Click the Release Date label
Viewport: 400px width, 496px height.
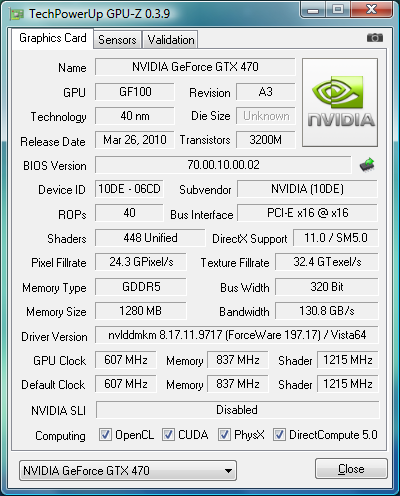[53, 142]
